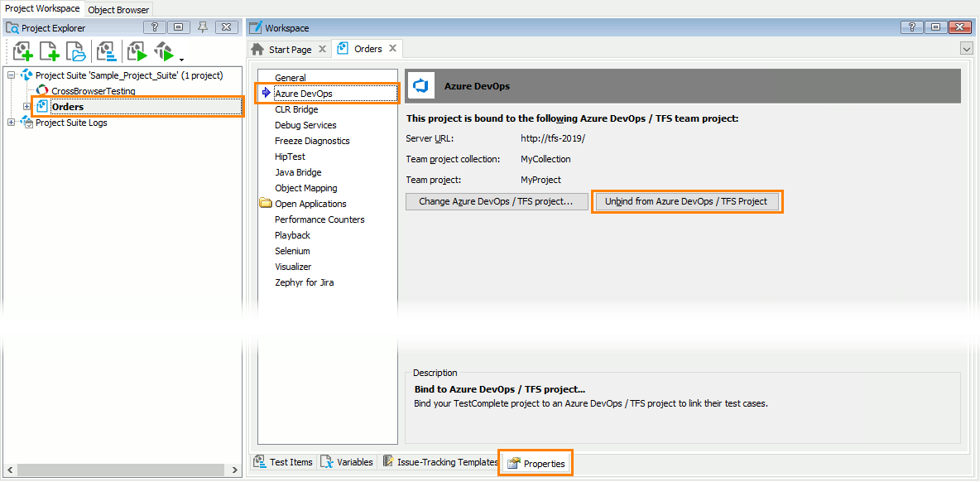Pin the Project Explorer panel

(x=203, y=27)
